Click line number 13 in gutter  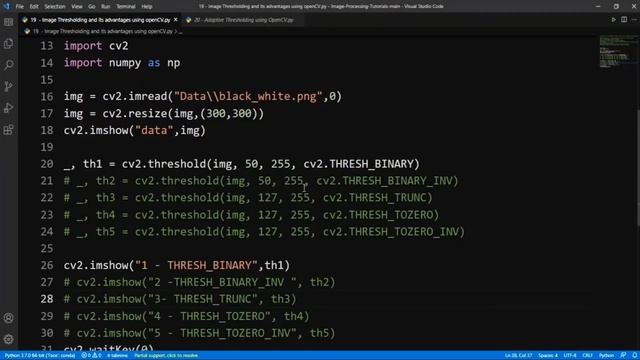point(47,46)
